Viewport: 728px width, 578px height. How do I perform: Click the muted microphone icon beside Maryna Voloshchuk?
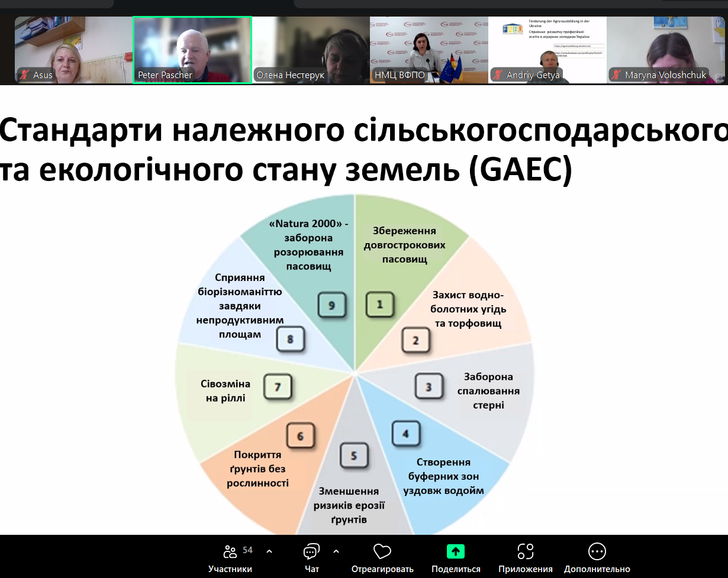point(616,75)
